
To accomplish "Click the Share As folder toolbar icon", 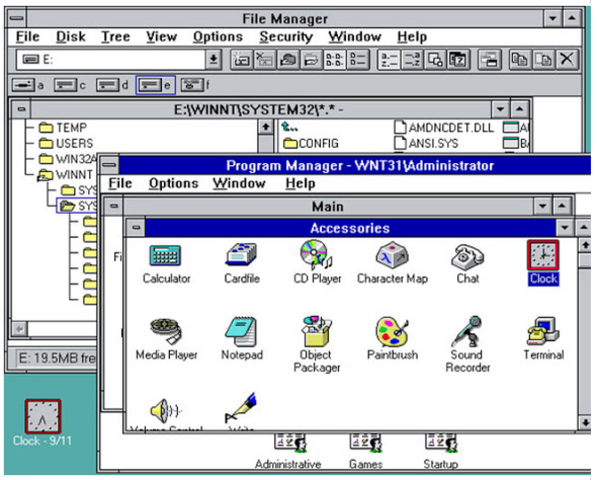I will pyautogui.click(x=288, y=60).
